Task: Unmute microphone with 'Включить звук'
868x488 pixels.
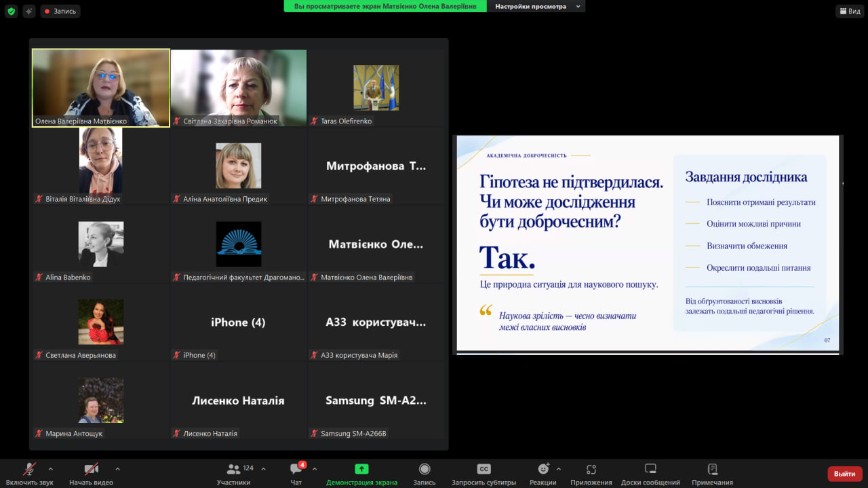Action: (29, 474)
